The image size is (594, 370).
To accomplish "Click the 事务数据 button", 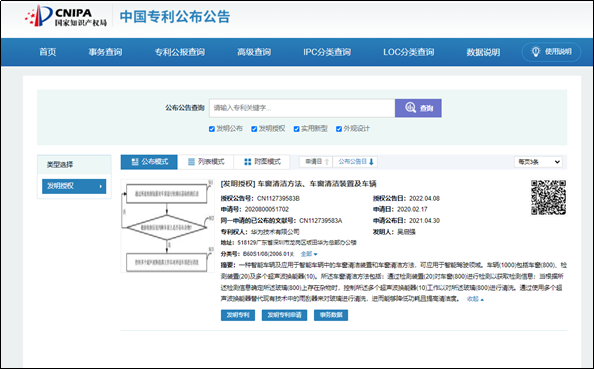I will (331, 315).
